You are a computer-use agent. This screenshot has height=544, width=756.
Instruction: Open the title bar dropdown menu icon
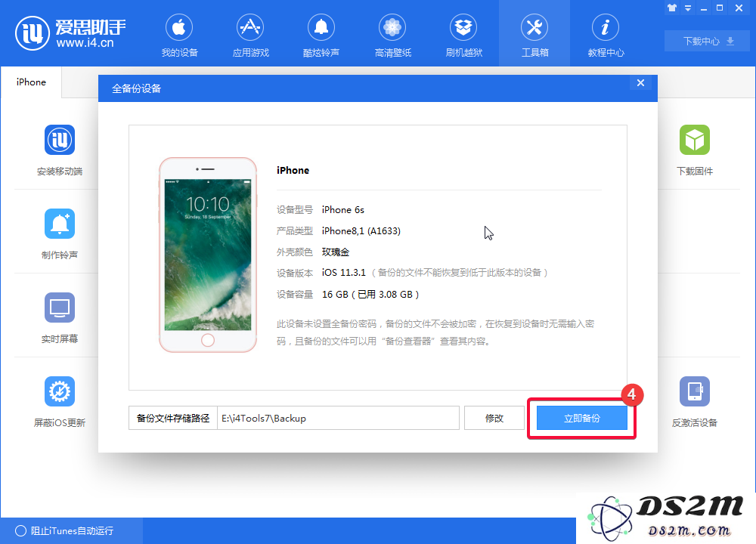pos(688,8)
